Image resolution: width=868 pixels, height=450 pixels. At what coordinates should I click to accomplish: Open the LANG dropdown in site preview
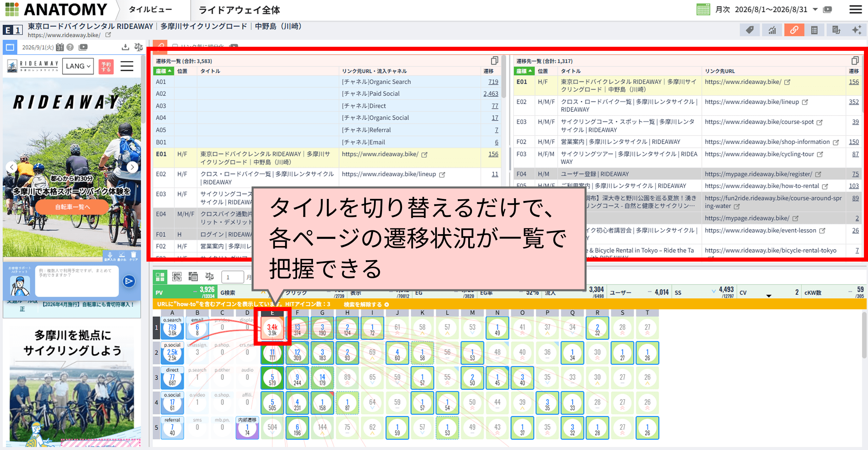pyautogui.click(x=78, y=66)
